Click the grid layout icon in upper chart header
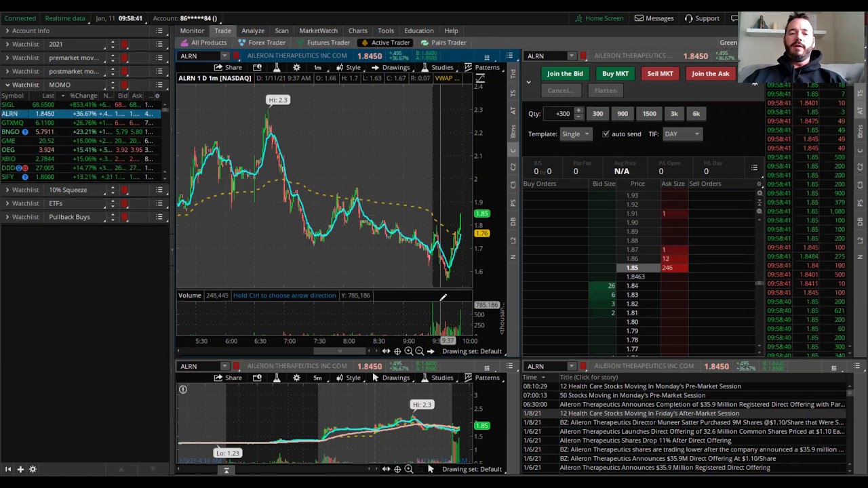This screenshot has height=488, width=868. click(x=486, y=56)
